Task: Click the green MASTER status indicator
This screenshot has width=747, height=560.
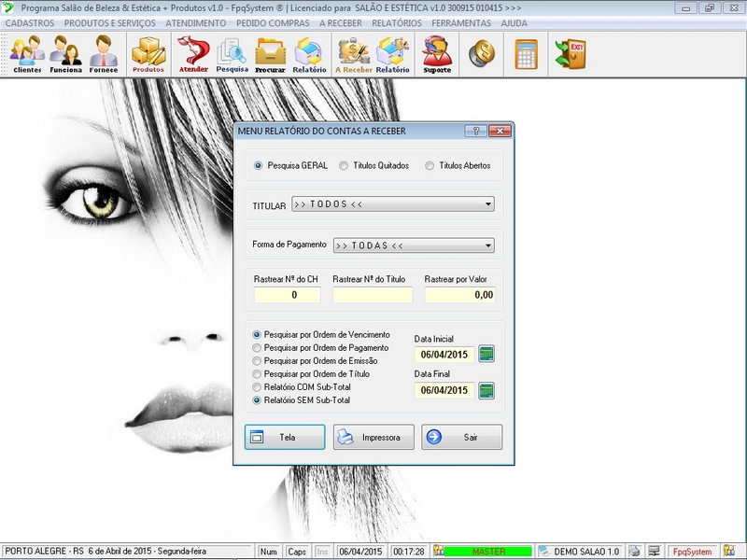Action: [488, 552]
